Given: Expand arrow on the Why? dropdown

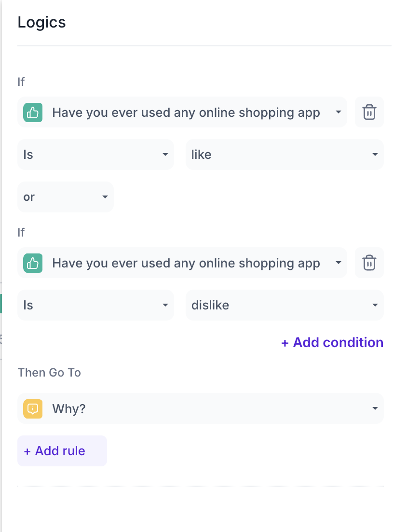Looking at the screenshot, I should pos(375,408).
